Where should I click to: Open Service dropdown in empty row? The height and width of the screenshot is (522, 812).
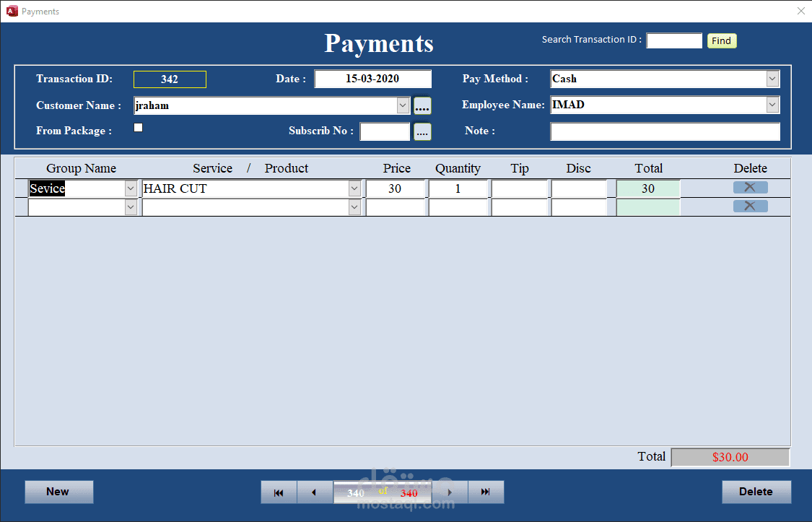pos(354,208)
